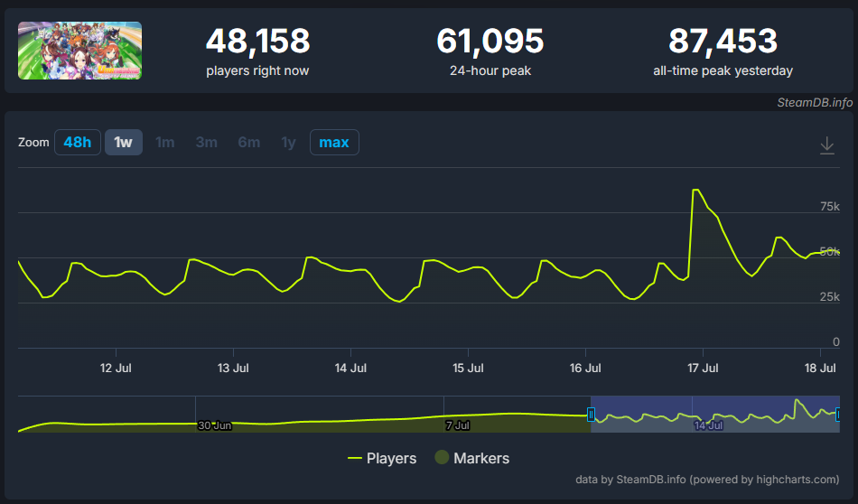Click the disabled 3m zoom option

(x=206, y=143)
